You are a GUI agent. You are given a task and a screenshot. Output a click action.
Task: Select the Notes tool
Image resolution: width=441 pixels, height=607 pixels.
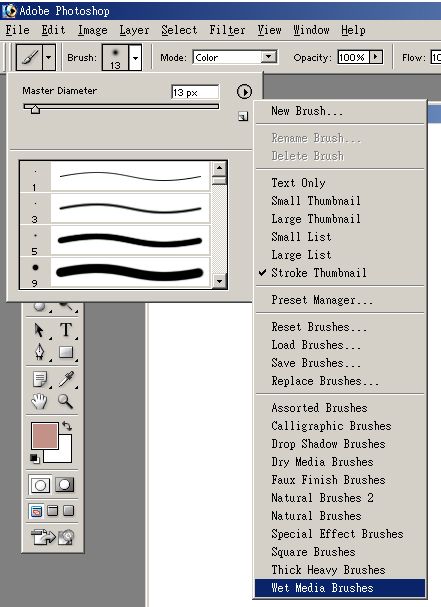tap(39, 379)
